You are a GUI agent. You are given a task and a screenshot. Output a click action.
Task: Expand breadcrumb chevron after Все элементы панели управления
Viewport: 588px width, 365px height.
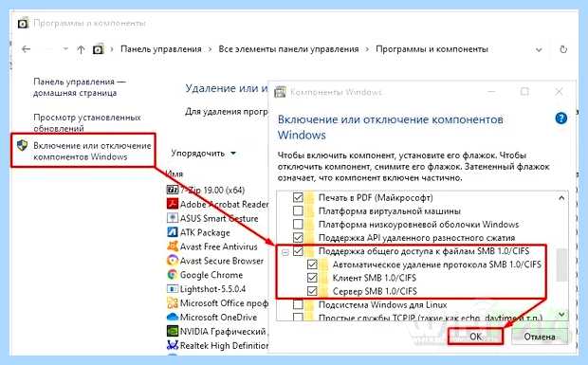click(367, 49)
